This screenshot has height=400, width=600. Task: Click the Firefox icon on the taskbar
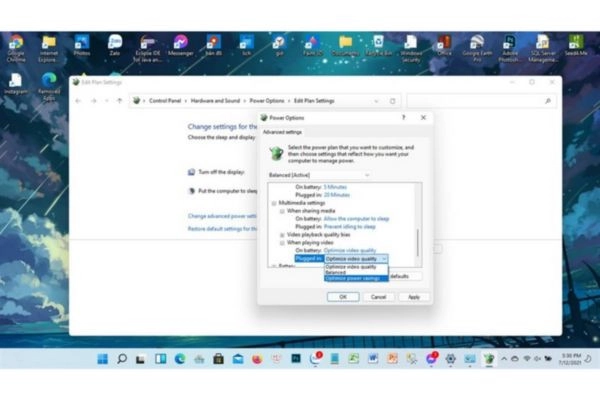pyautogui.click(x=257, y=359)
